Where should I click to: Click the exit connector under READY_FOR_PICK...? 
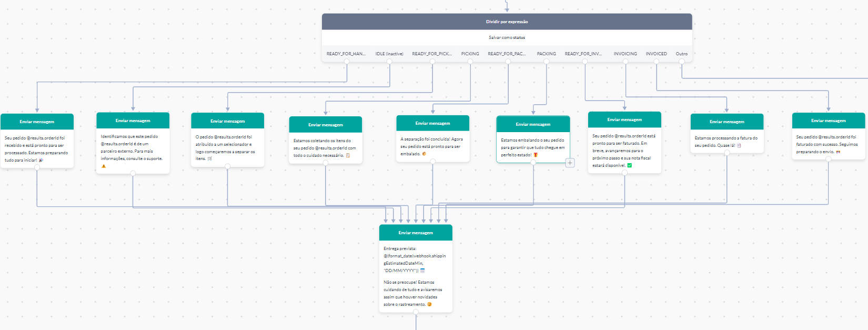click(x=432, y=62)
